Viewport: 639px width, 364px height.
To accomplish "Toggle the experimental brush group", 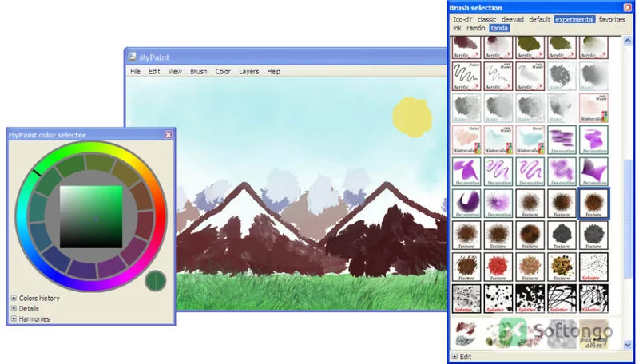I will pos(574,19).
